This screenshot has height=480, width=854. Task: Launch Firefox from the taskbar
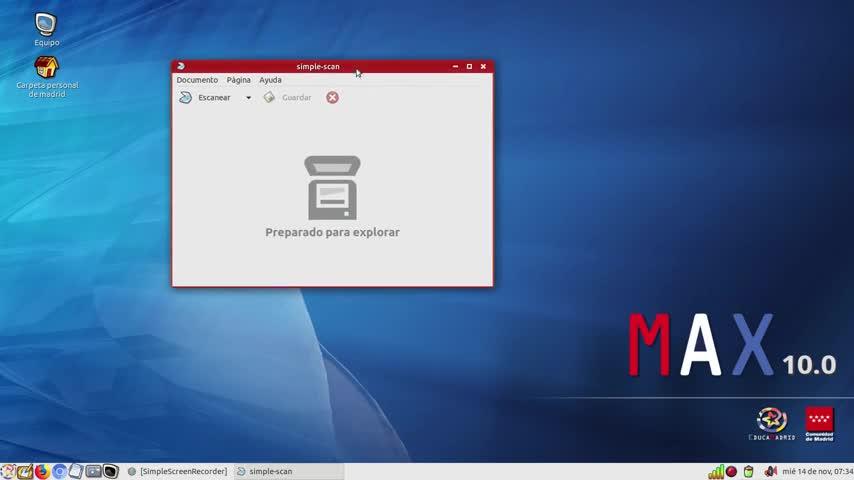click(x=42, y=471)
